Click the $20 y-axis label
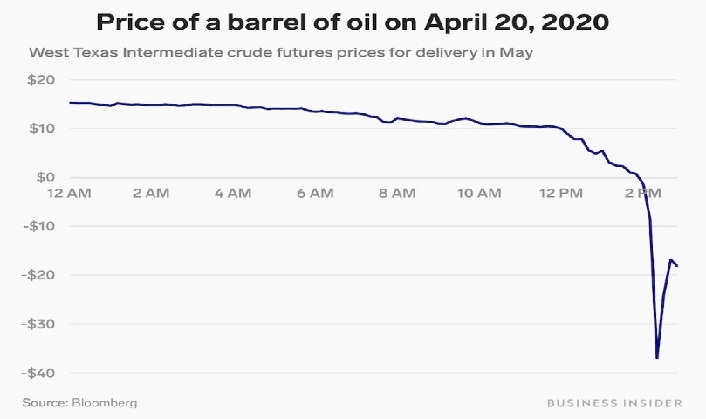 click(41, 80)
